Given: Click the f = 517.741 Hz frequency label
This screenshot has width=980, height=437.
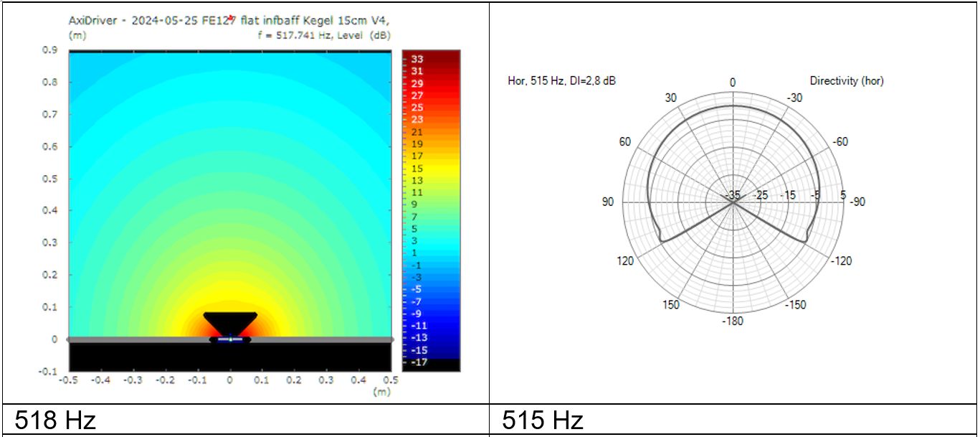Looking at the screenshot, I should 324,35.
